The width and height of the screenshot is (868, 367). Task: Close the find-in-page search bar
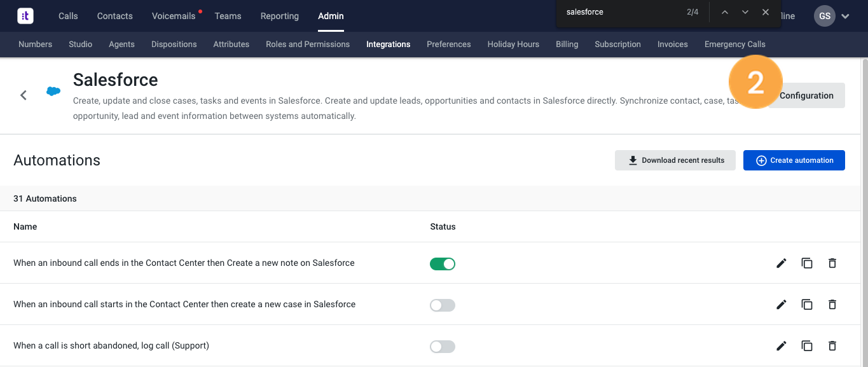766,12
